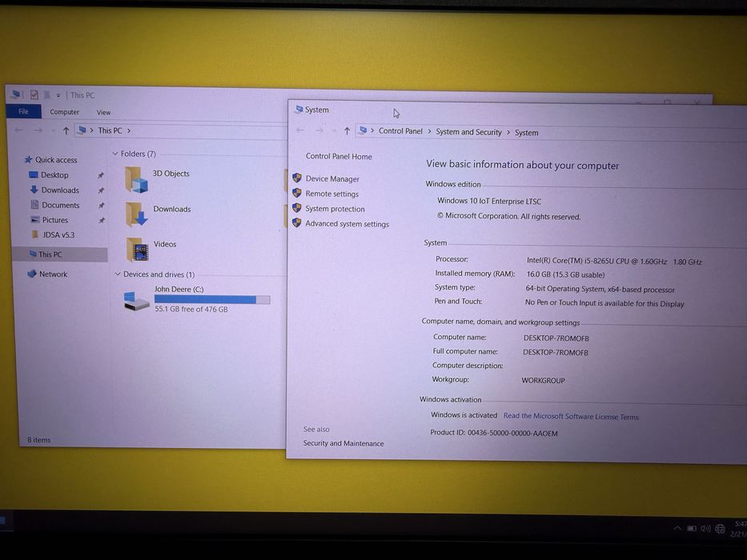This screenshot has height=560, width=747.
Task: Click the shield icon beside System protection
Action: click(x=297, y=208)
